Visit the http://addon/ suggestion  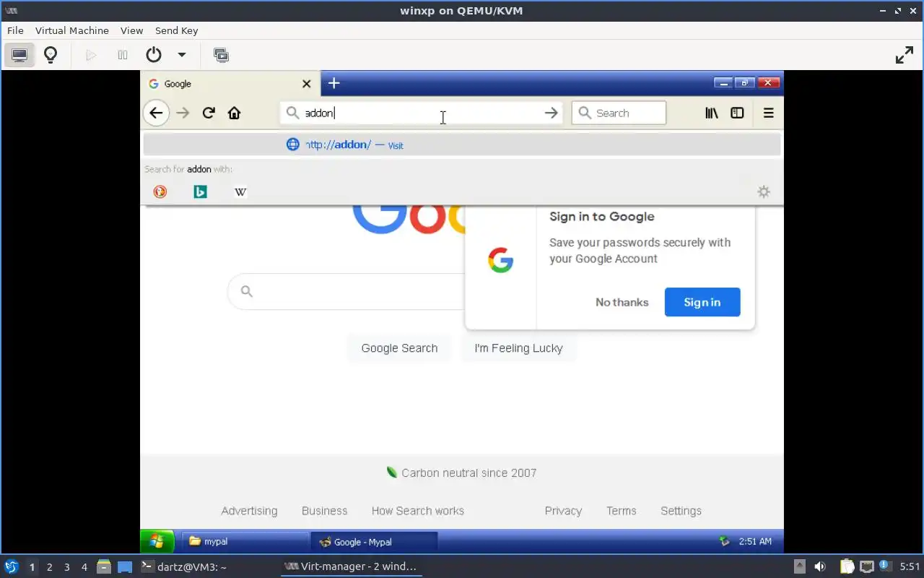click(x=462, y=144)
